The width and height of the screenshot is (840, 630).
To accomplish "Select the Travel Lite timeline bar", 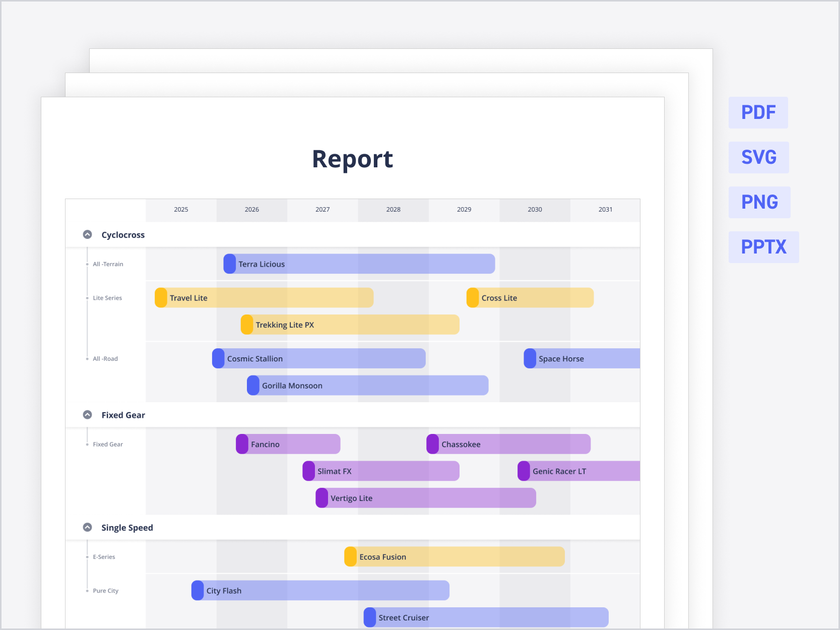I will point(264,298).
